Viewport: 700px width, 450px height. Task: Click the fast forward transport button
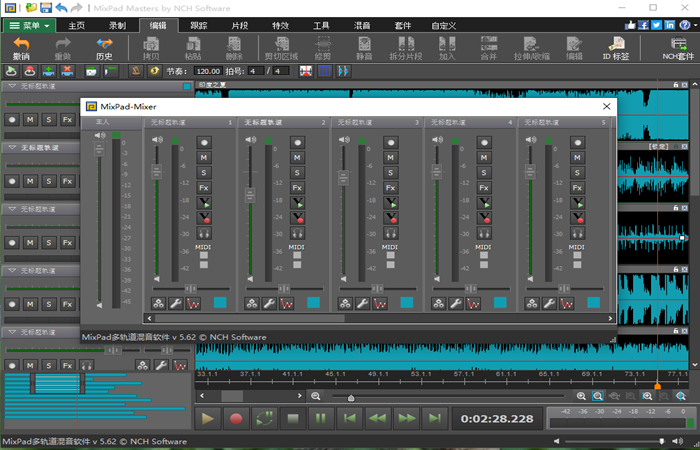point(406,419)
